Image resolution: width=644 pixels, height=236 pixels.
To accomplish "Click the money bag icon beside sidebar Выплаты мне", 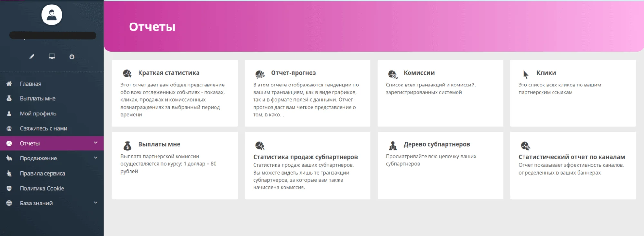I will click(x=9, y=98).
